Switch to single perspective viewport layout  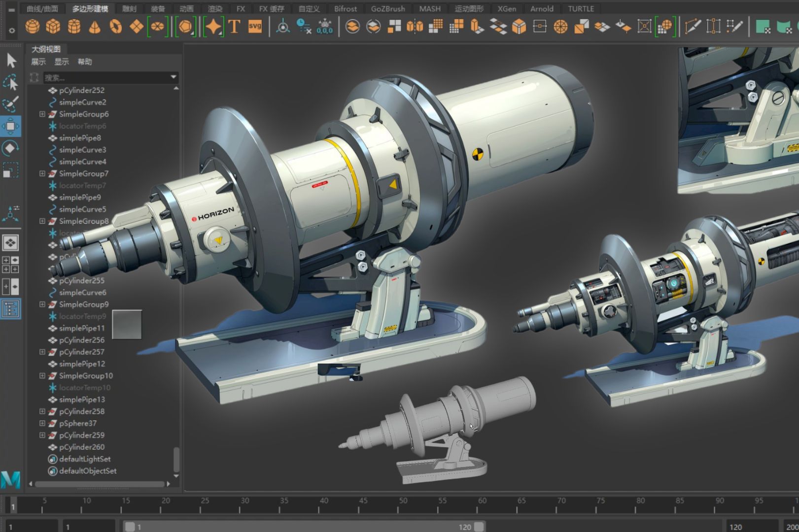[11, 243]
